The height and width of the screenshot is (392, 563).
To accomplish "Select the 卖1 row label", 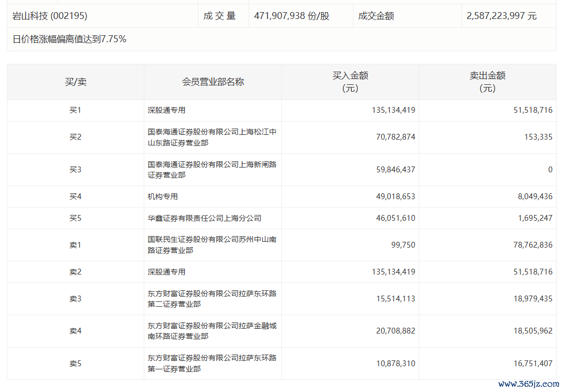I will coord(75,245).
